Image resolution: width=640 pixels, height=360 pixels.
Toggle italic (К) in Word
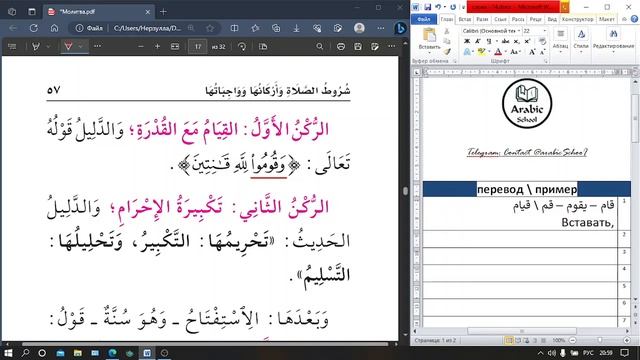coord(478,41)
